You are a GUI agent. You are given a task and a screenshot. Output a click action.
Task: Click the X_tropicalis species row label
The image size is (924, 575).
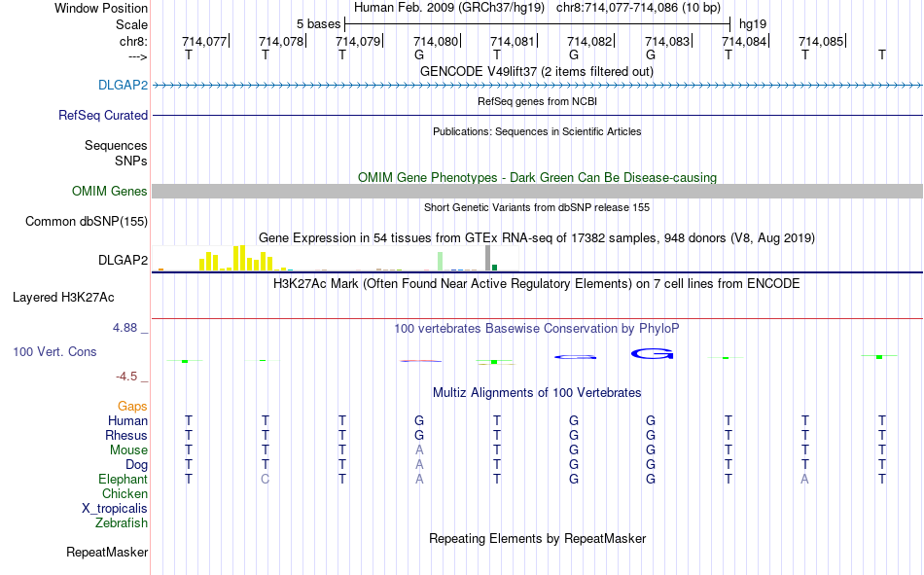click(115, 509)
